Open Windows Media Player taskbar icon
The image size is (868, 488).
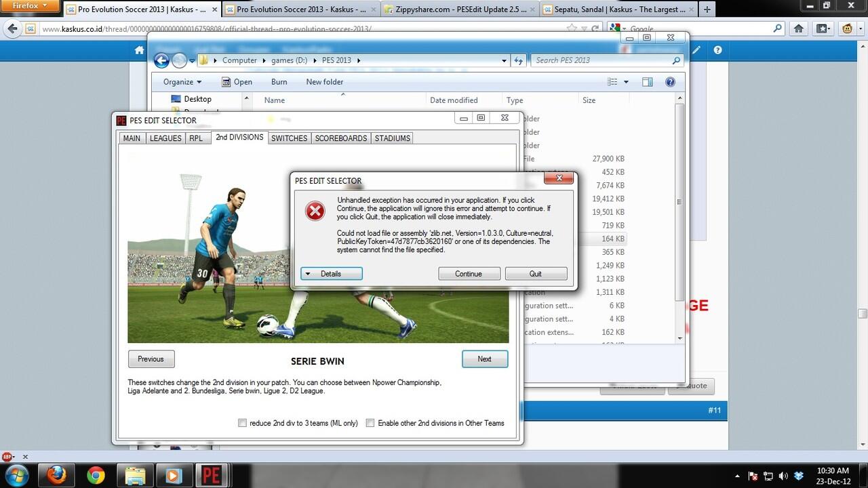point(174,475)
